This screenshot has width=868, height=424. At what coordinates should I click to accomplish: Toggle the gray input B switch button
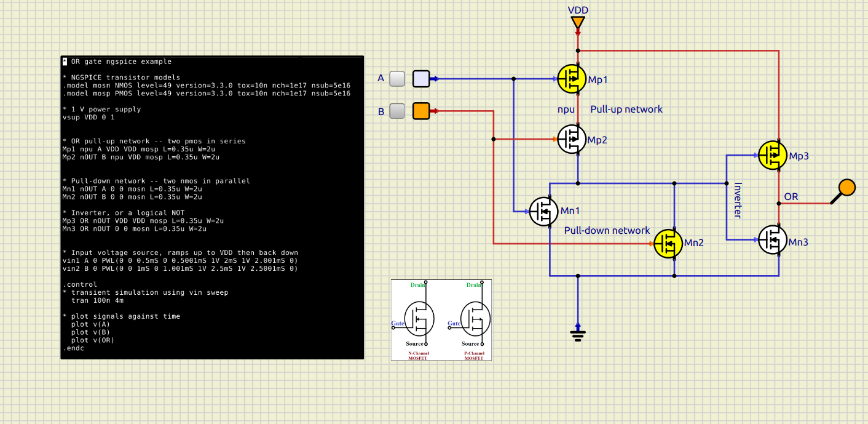398,111
